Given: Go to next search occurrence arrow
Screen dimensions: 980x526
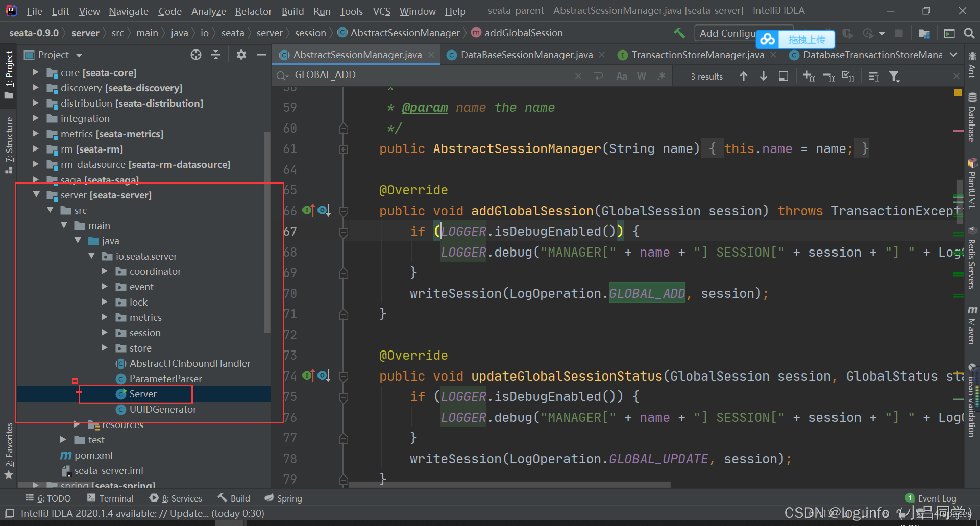Looking at the screenshot, I should coord(764,76).
